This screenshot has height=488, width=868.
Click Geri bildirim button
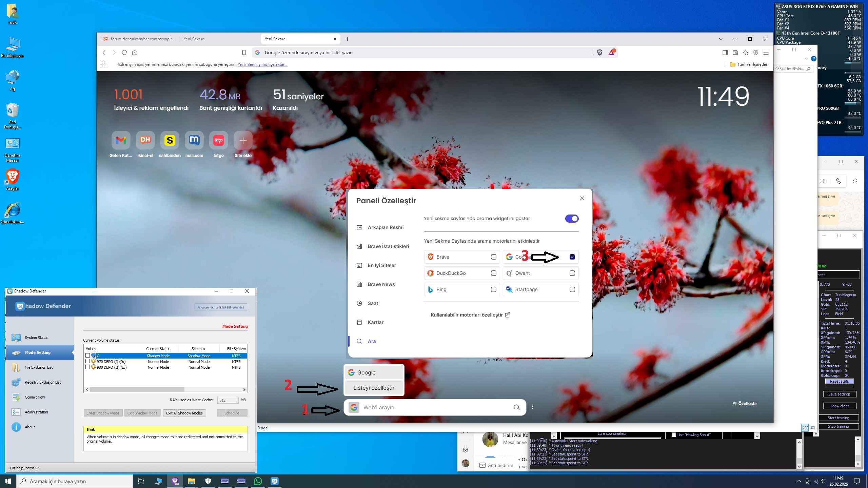coord(496,465)
